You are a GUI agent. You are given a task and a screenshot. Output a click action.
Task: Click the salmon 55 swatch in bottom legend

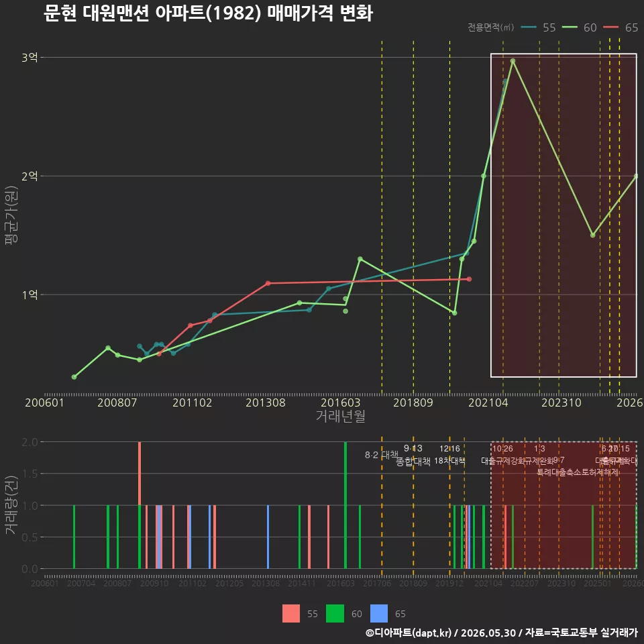pos(290,614)
